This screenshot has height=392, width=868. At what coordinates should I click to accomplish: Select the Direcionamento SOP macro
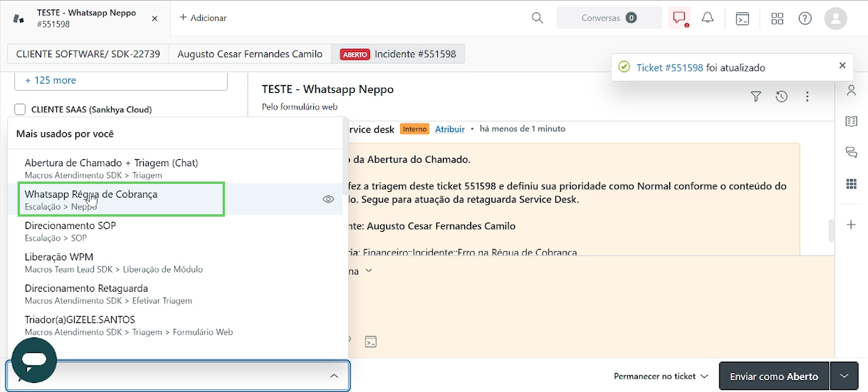pos(175,231)
